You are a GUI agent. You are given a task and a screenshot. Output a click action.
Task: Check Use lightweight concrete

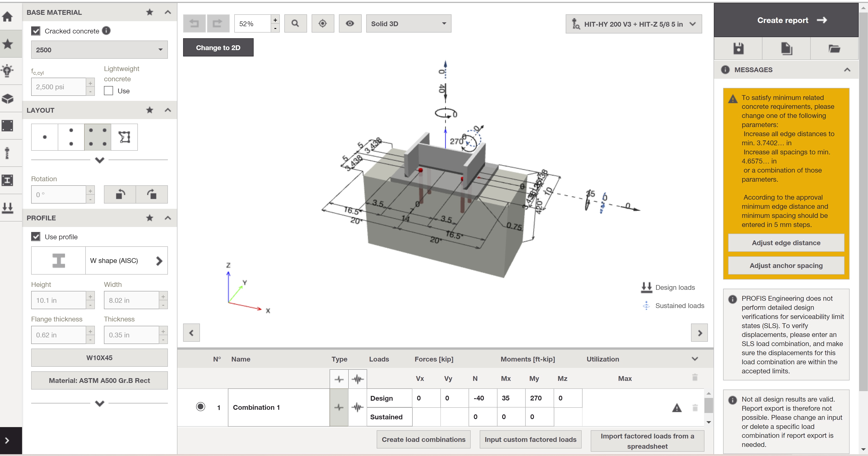pyautogui.click(x=108, y=91)
